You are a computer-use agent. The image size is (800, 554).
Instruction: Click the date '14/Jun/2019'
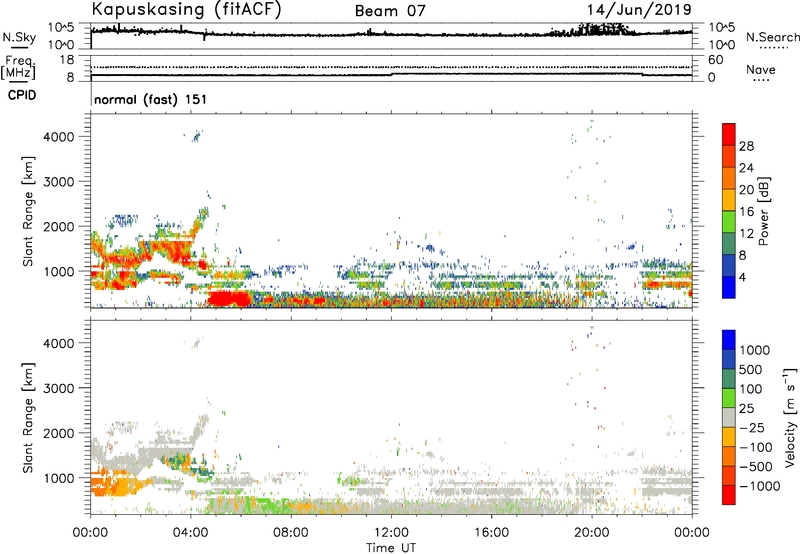[x=639, y=10]
